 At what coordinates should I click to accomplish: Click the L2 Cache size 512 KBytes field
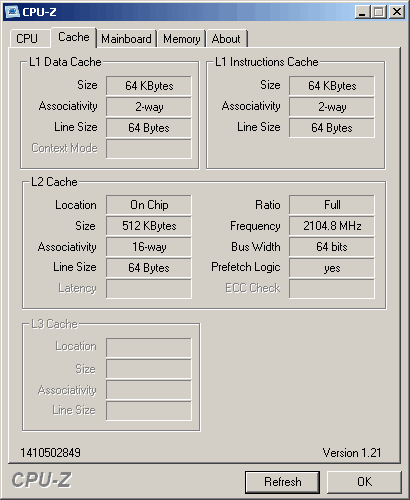(x=149, y=226)
